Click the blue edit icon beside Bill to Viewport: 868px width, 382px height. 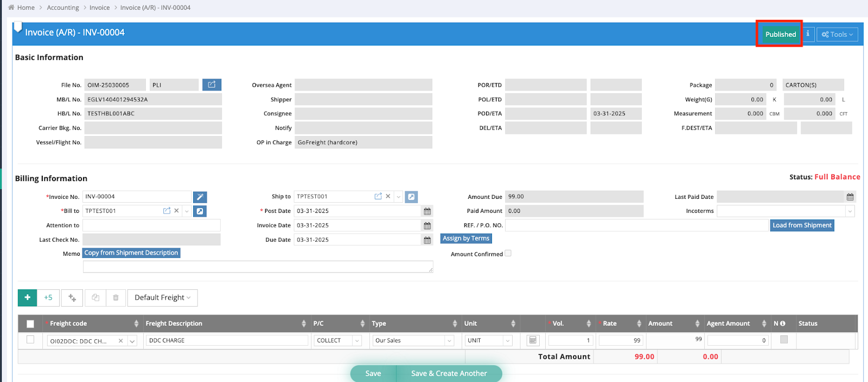coord(200,211)
